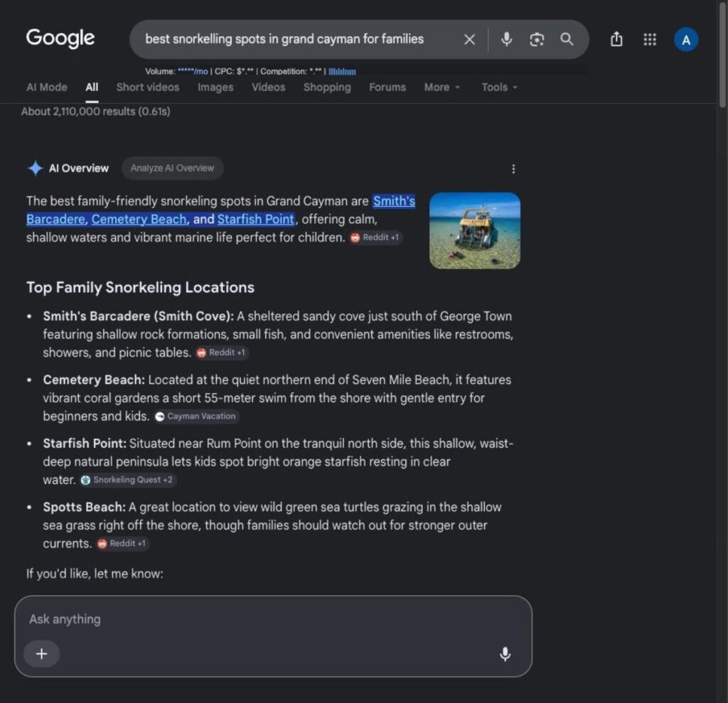The image size is (728, 703).
Task: Open the Shopping tab
Action: pos(327,87)
